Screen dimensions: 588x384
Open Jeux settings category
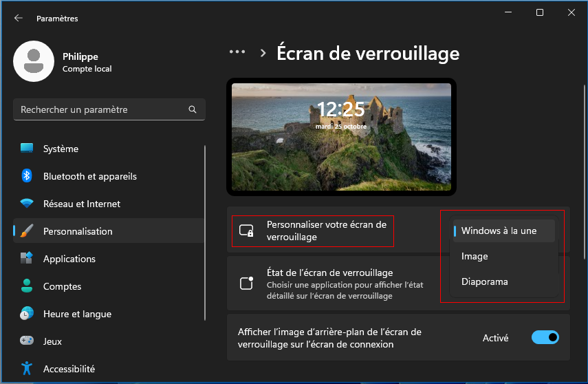click(x=109, y=341)
